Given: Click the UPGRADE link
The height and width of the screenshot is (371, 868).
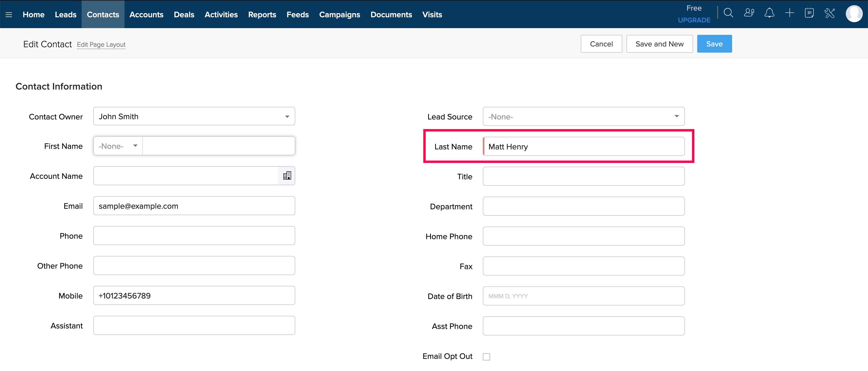Looking at the screenshot, I should pos(694,20).
